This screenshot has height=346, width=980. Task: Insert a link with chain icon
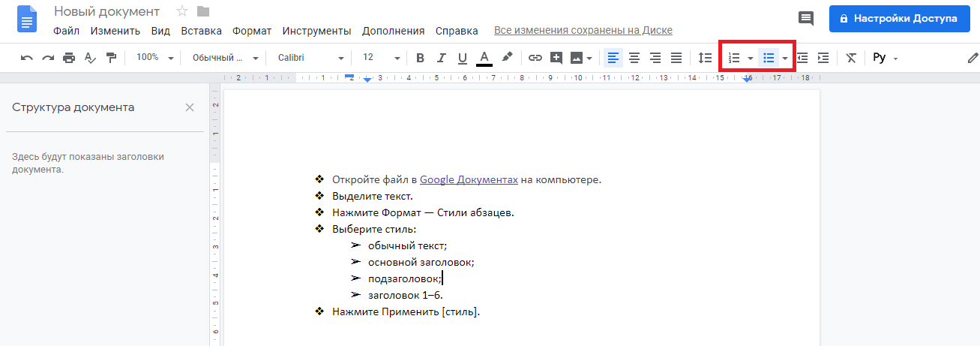click(535, 58)
